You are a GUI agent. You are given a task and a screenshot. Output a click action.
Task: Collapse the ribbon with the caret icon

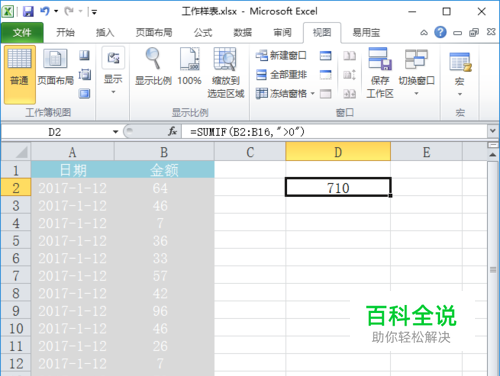[x=424, y=33]
